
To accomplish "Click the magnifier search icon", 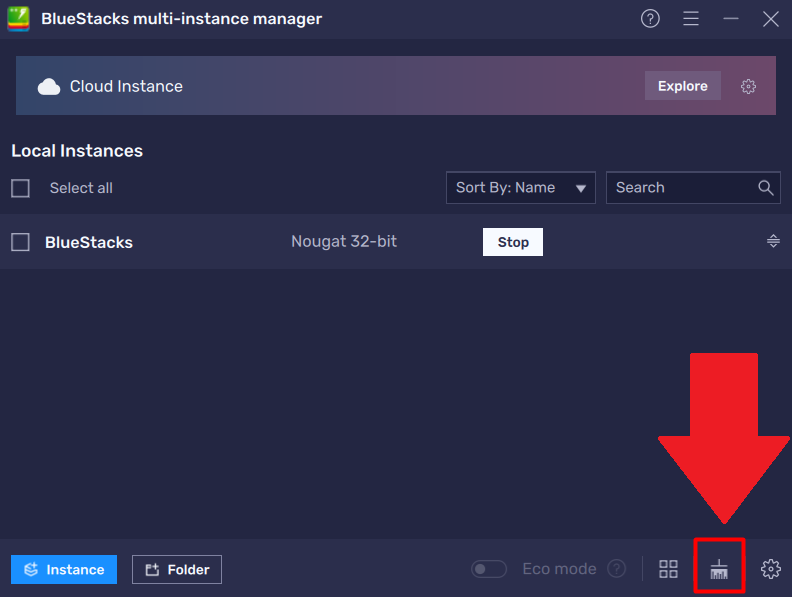I will (x=766, y=188).
